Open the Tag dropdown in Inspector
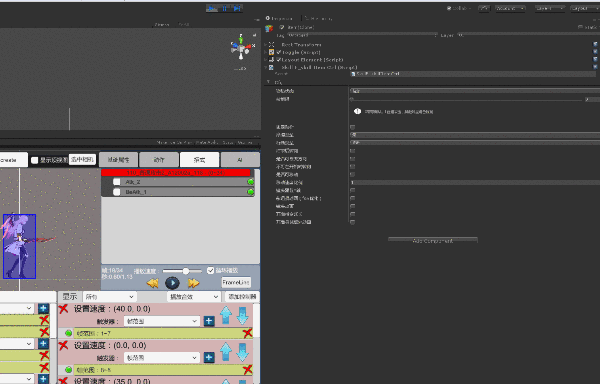 [x=362, y=35]
